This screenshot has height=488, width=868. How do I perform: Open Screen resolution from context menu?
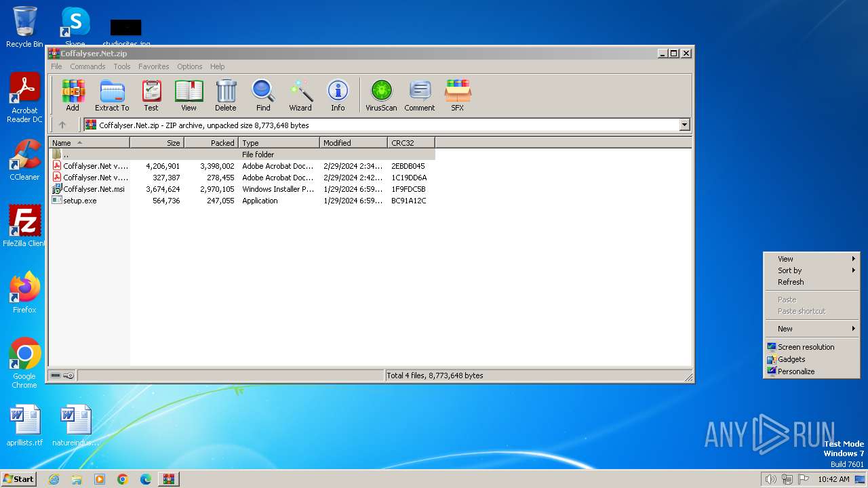point(812,347)
